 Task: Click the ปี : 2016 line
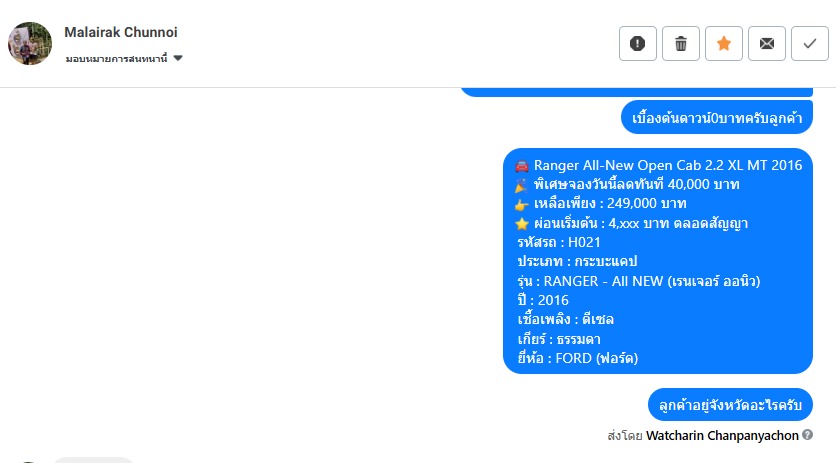543,300
